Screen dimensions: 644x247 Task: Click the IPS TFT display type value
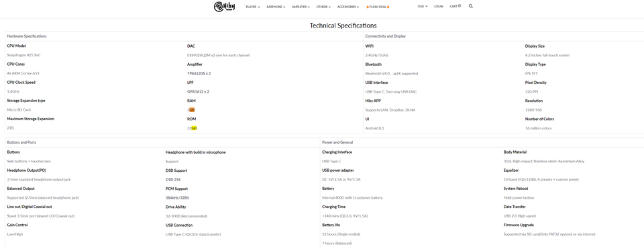point(531,74)
